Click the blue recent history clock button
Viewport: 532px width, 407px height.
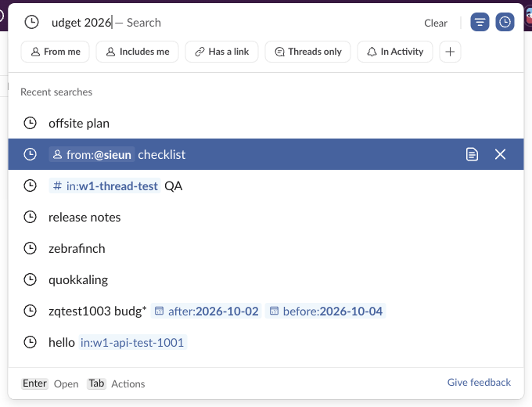[505, 23]
